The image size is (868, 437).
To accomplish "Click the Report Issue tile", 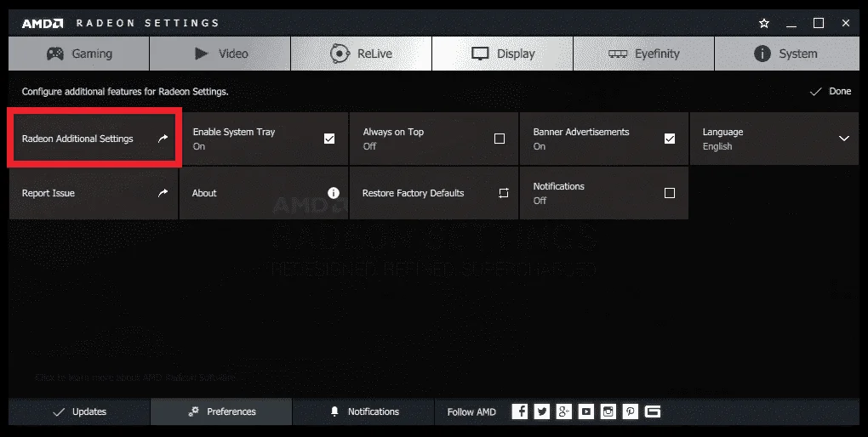I will pos(94,193).
